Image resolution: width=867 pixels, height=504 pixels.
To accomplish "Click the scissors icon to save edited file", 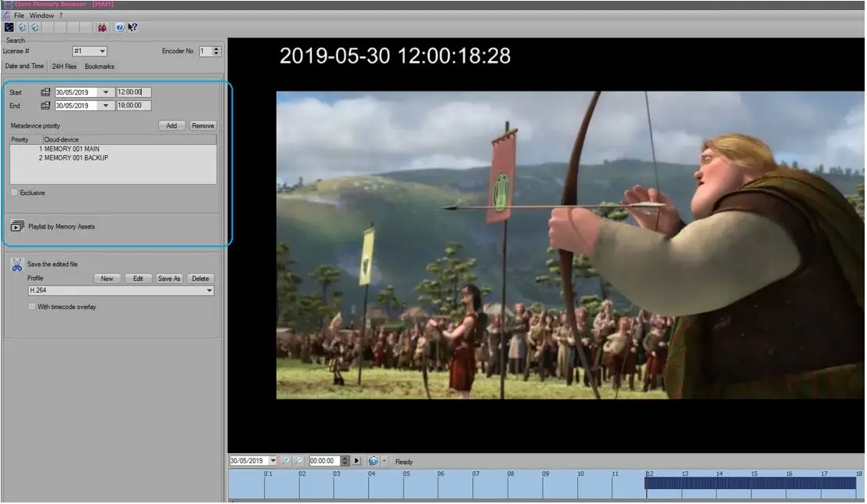I will (17, 266).
